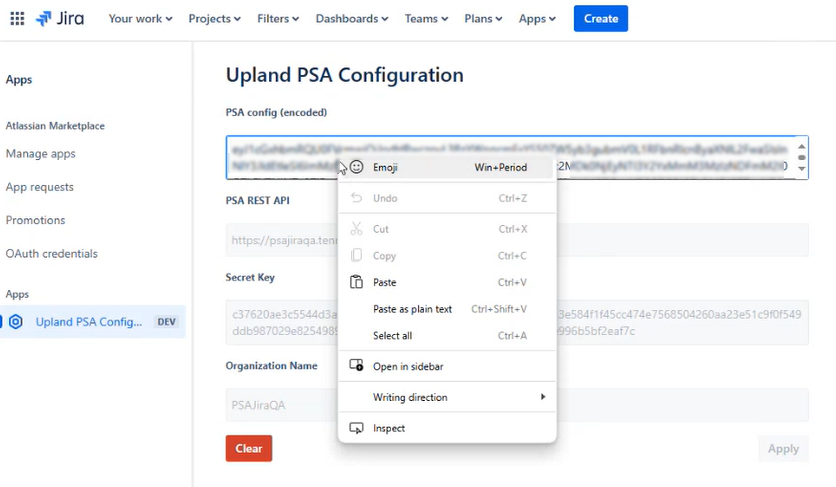
Task: Select Paste in the context menu
Action: pyautogui.click(x=447, y=282)
